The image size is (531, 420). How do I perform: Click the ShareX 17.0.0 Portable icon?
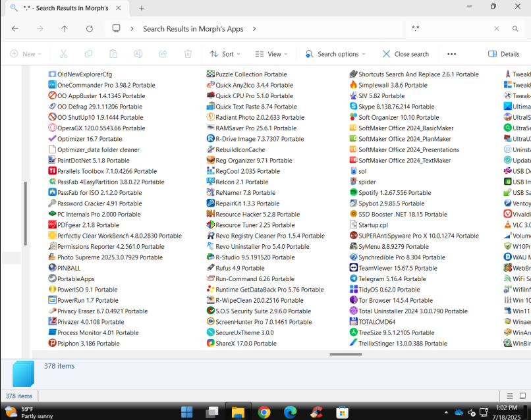point(211,343)
